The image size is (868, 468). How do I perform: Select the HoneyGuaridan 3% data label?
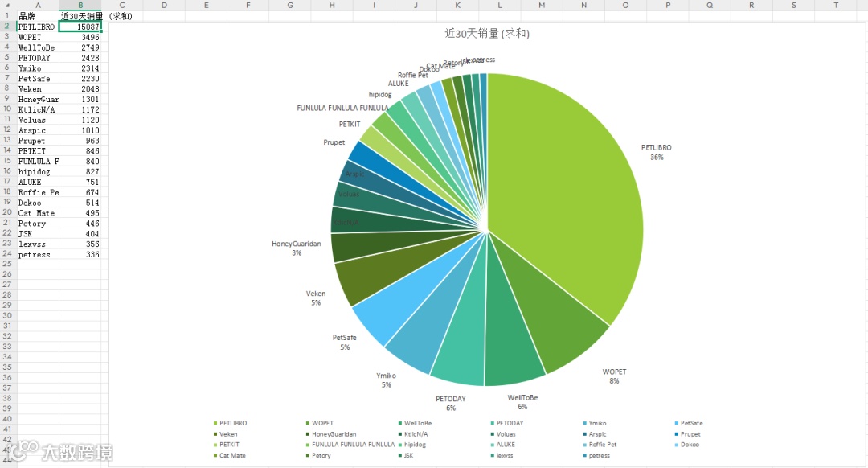pos(296,248)
